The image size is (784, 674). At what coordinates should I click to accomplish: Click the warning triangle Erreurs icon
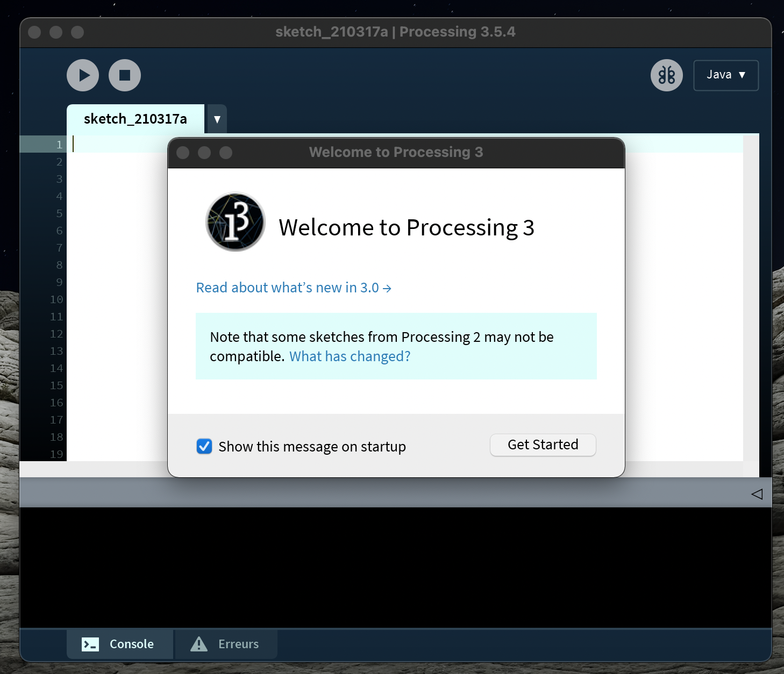coord(199,644)
